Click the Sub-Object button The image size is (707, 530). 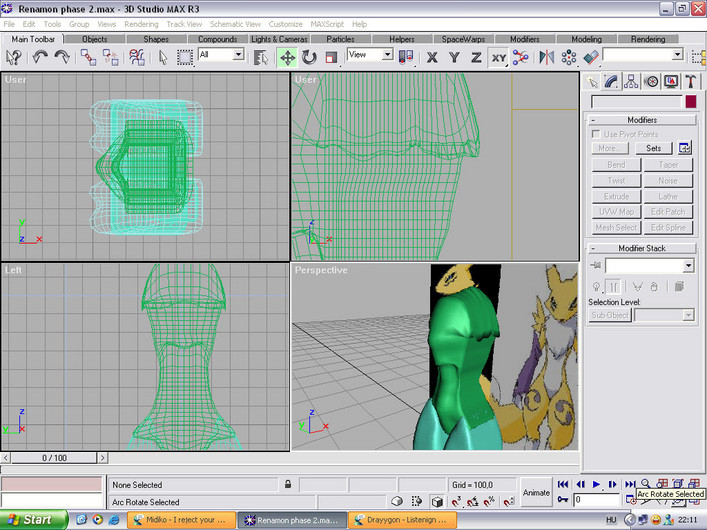610,315
